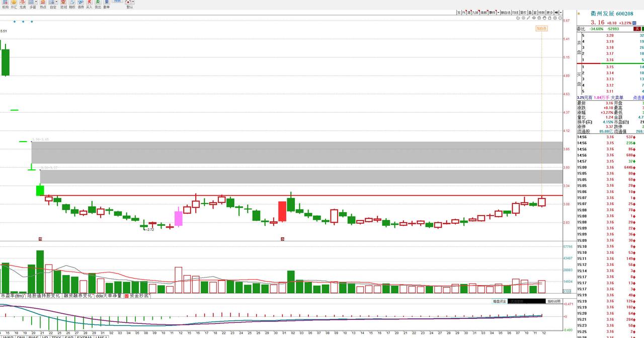
Task: Click the 撤单 cancel order icon
Action: pyautogui.click(x=106, y=5)
